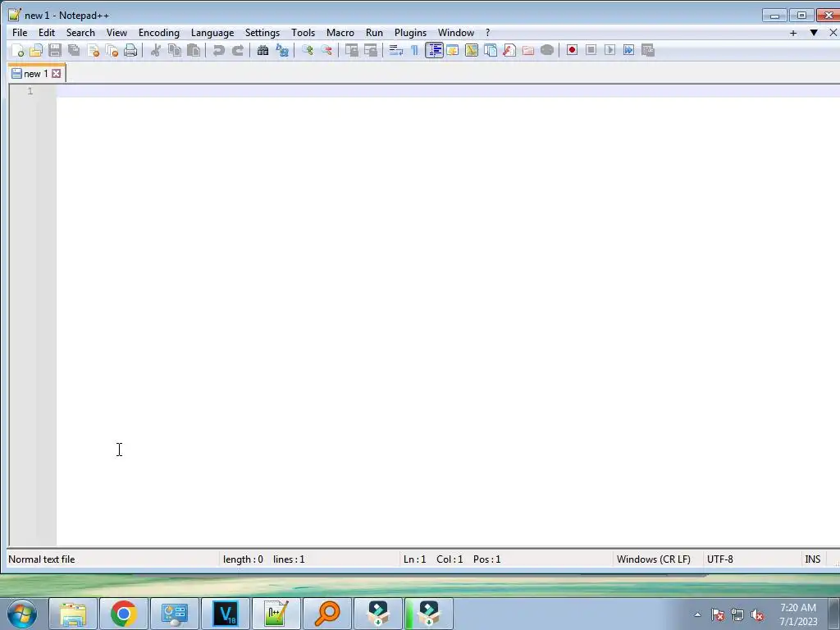840x630 pixels.
Task: Open Google Chrome from the taskbar
Action: click(124, 614)
